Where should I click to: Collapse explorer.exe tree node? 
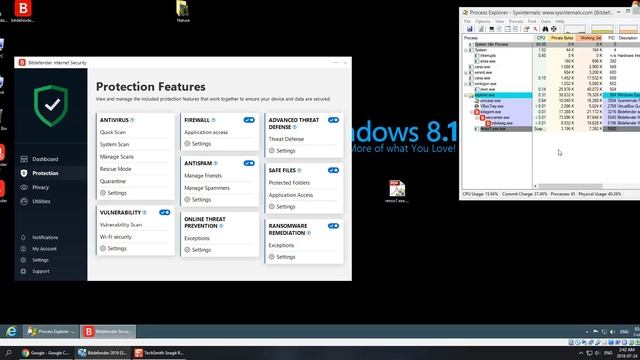point(466,95)
